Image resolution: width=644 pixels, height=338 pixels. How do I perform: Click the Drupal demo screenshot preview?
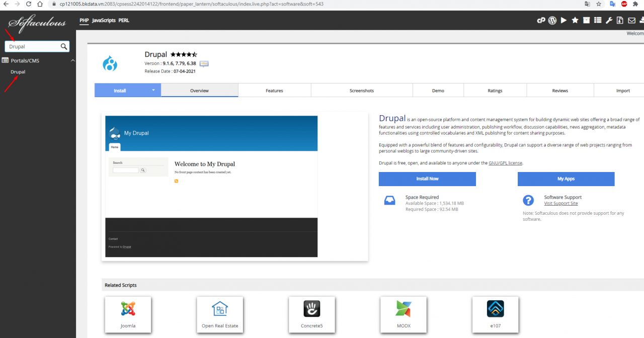click(211, 186)
